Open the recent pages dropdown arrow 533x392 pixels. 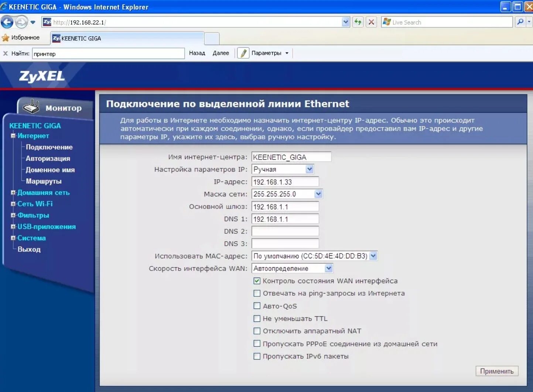point(33,22)
